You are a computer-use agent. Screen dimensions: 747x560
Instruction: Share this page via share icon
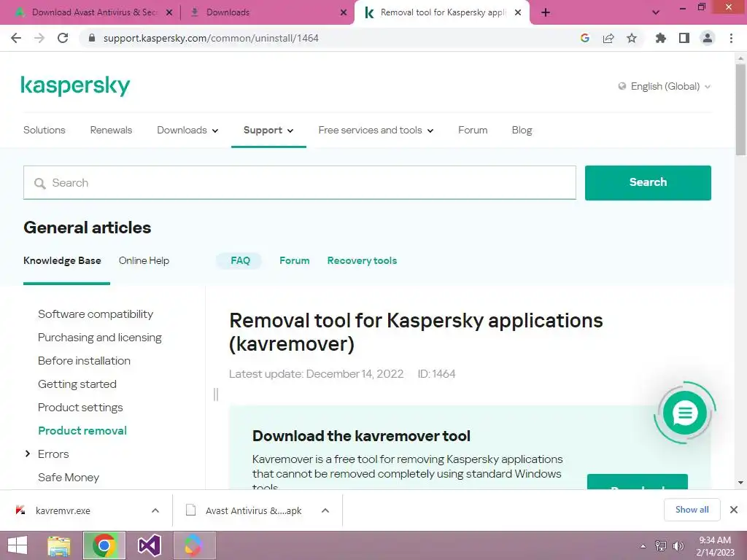coord(608,38)
